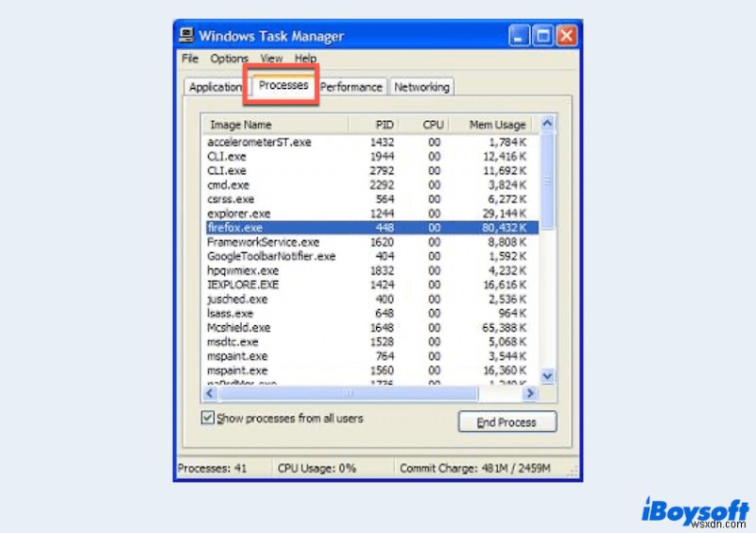Screen dimensions: 756x533
Task: Click the vertical scrollbar thumb
Action: [547, 181]
